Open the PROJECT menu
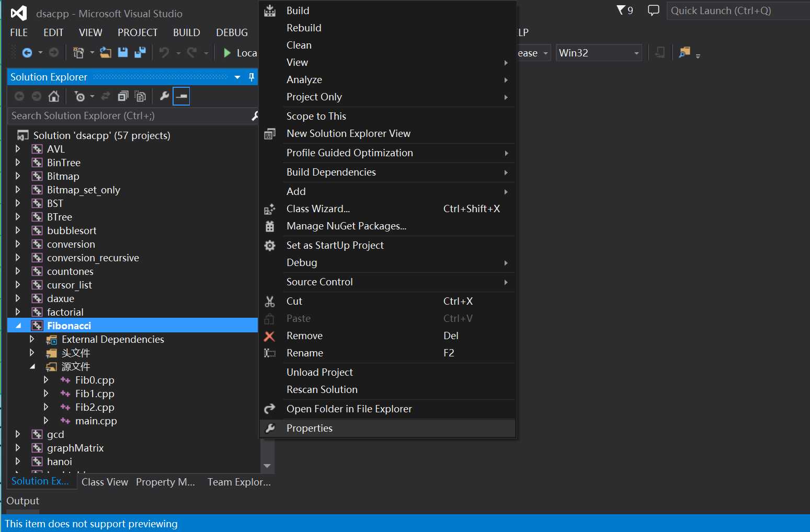Screen dimensions: 810x532 click(x=138, y=32)
